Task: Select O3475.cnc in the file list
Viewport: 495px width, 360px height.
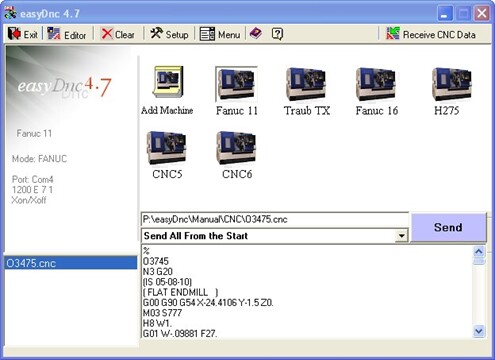Action: (71, 263)
